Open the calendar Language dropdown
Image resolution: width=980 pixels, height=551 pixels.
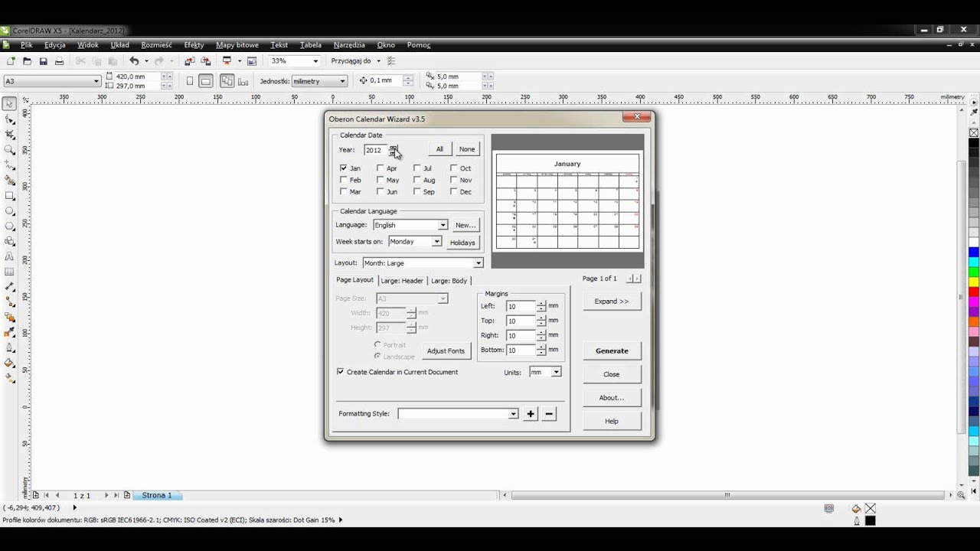coord(443,225)
